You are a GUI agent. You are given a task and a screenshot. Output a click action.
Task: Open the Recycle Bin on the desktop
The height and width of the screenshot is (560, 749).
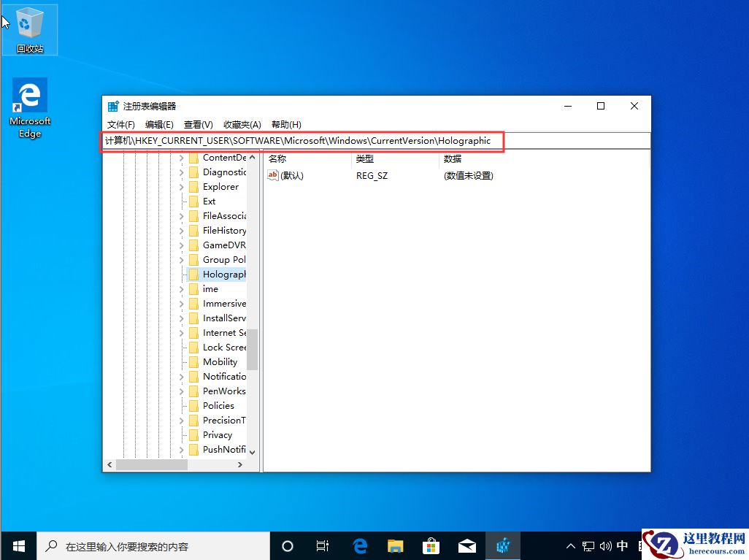pos(29,24)
